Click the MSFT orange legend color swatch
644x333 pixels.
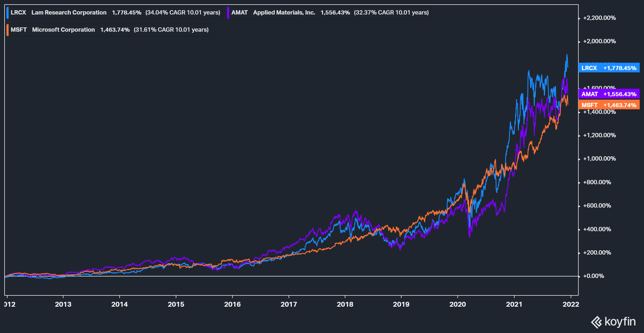click(8, 30)
